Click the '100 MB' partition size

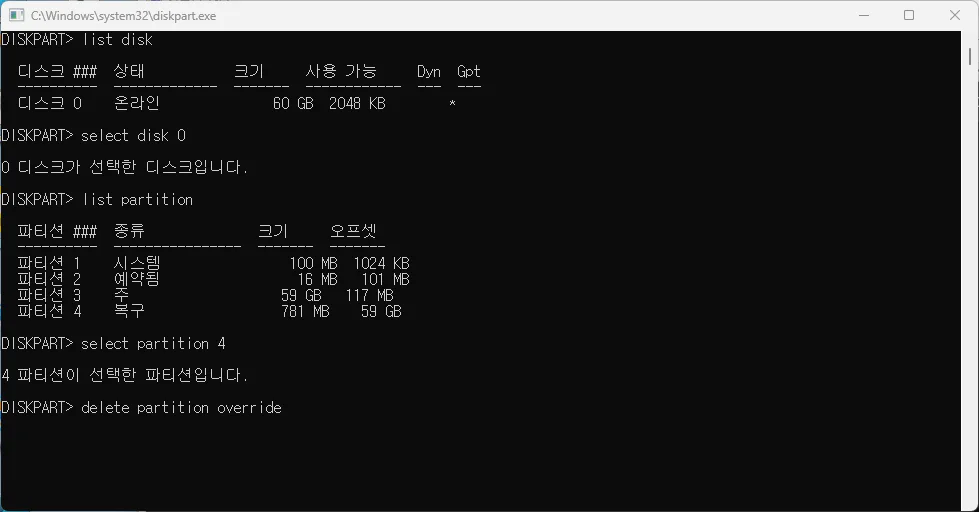(313, 263)
